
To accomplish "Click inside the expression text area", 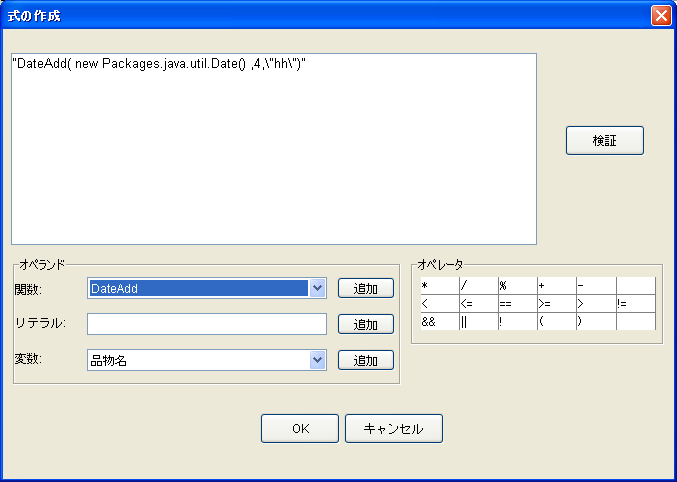I will (274, 149).
